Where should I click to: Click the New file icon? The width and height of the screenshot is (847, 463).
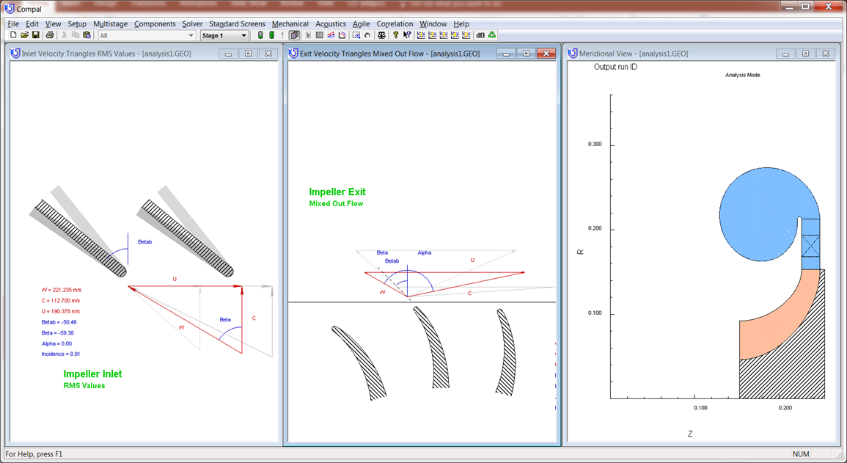(13, 35)
